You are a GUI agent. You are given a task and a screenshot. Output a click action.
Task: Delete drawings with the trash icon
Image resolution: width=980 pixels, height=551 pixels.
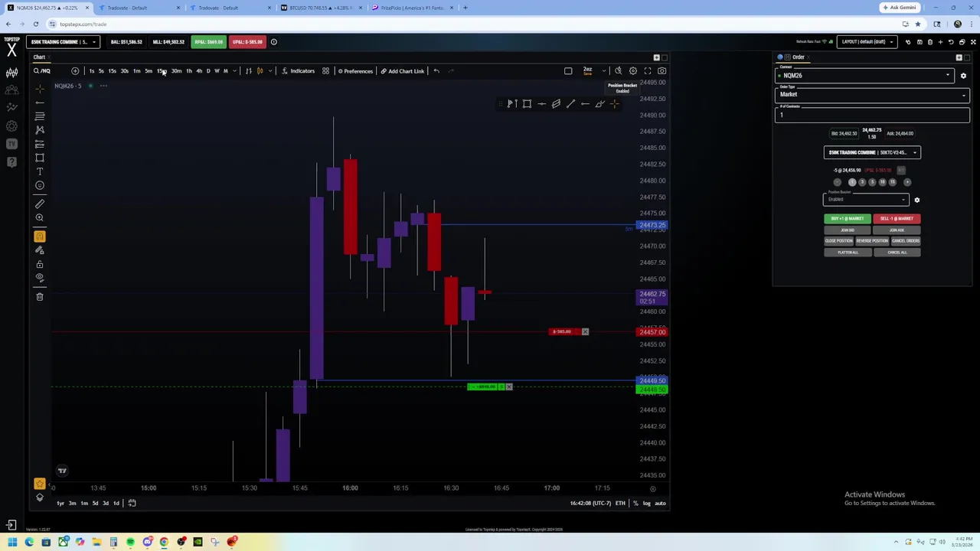tap(40, 297)
